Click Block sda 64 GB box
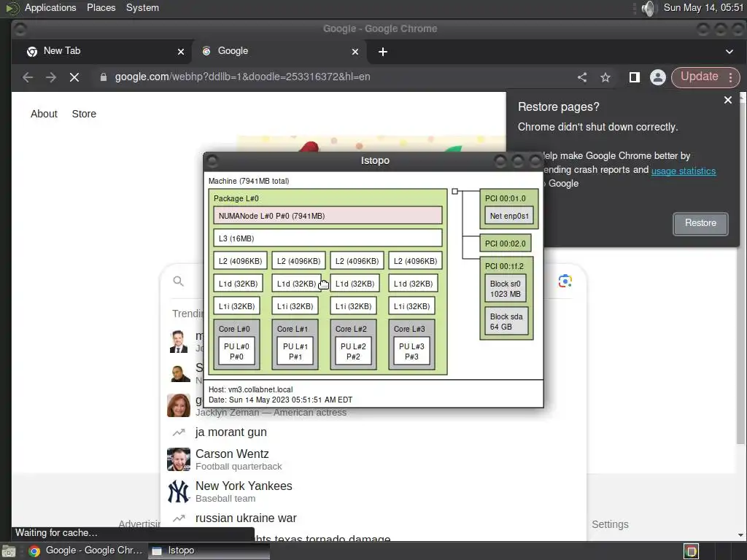Viewport: 747px width, 560px height. tap(506, 322)
